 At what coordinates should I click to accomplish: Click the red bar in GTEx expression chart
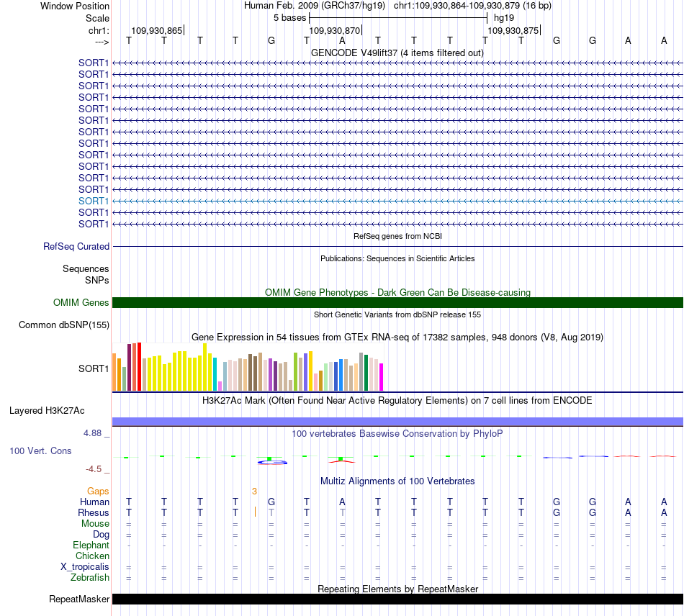(x=139, y=366)
